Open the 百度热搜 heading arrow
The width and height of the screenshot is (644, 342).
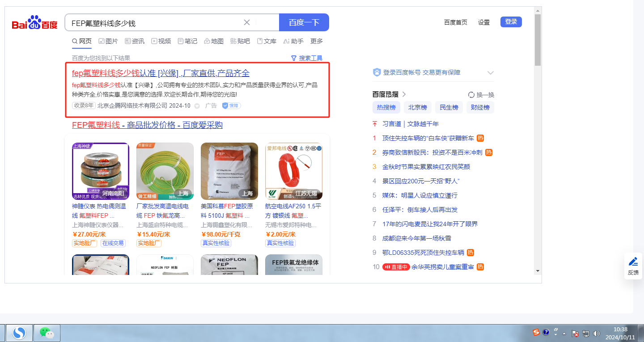[x=404, y=94]
